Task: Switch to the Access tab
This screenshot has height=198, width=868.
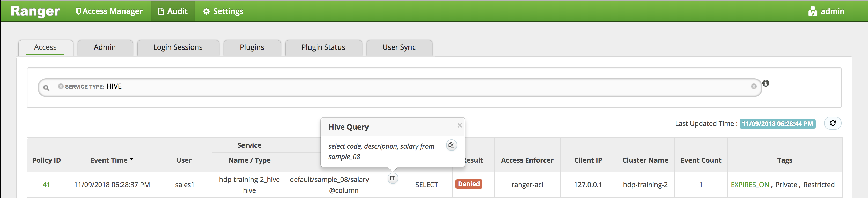Action: pyautogui.click(x=46, y=48)
